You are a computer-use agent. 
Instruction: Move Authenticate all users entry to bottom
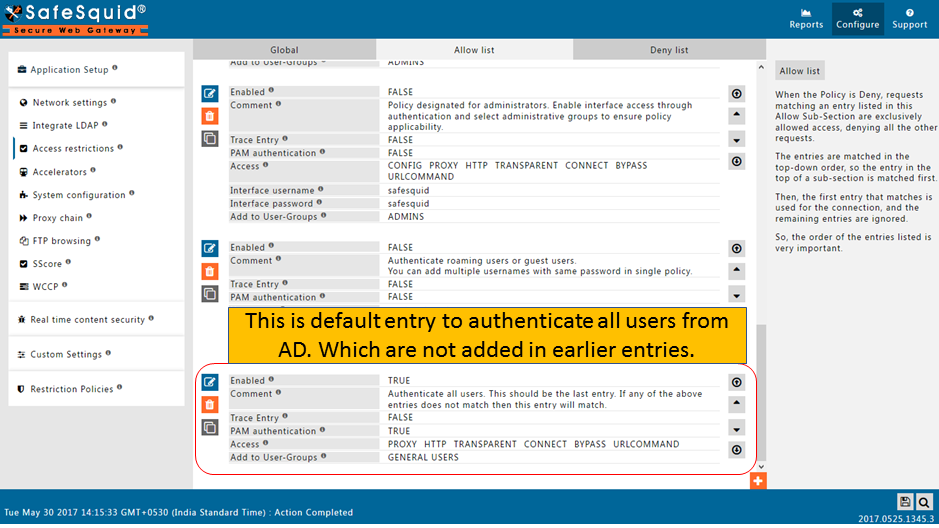coord(737,450)
